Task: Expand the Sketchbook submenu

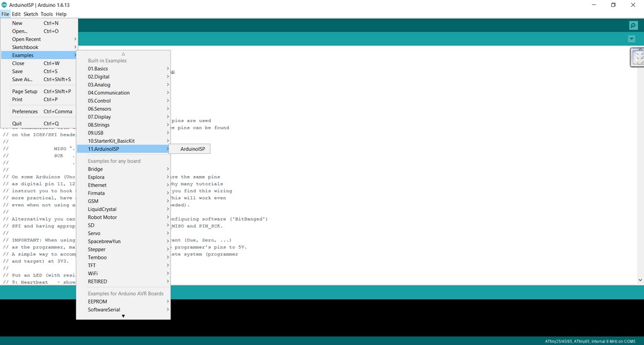Action: (39, 47)
